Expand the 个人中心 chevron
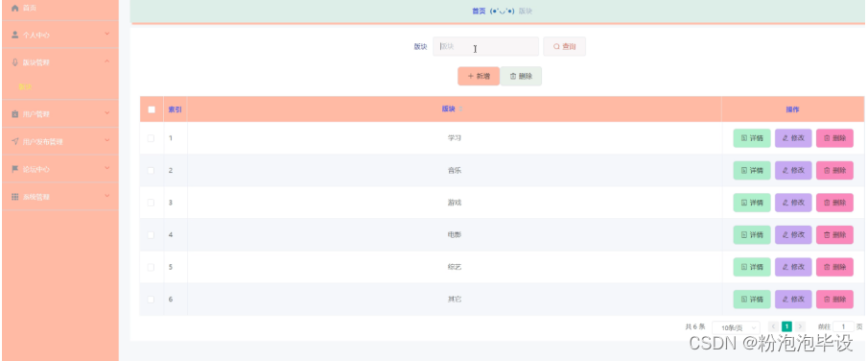 point(106,34)
